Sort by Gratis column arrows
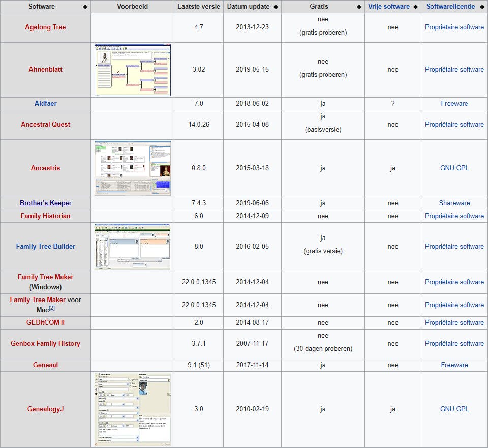Screen dimensions: 488x448 tap(359, 7)
